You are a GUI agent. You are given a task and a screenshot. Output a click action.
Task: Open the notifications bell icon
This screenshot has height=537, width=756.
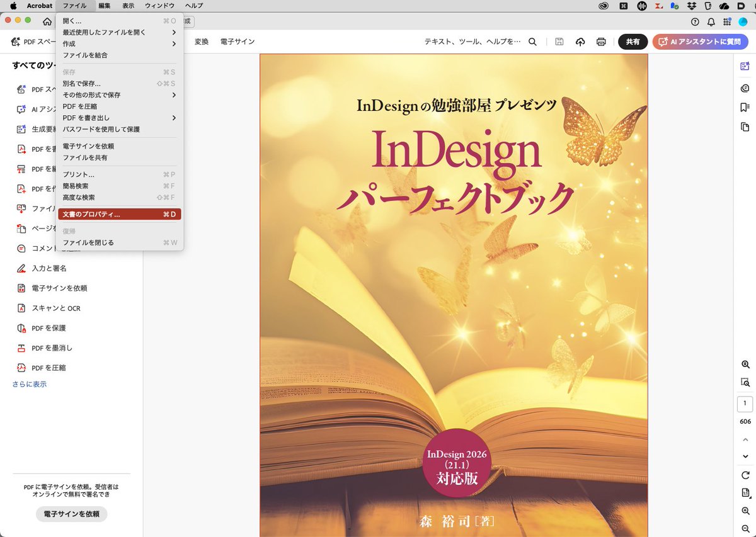[711, 21]
